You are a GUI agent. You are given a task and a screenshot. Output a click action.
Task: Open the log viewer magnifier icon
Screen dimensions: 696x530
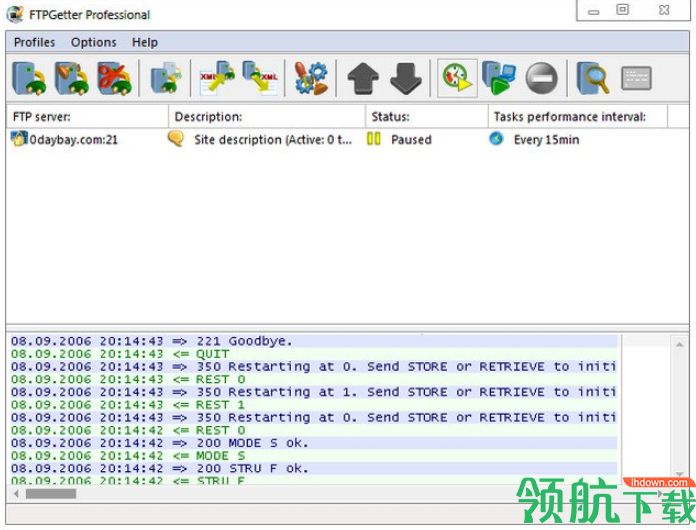[x=593, y=78]
